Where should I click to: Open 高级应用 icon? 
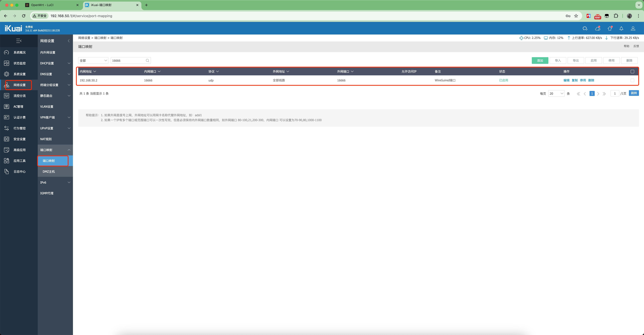coord(7,150)
